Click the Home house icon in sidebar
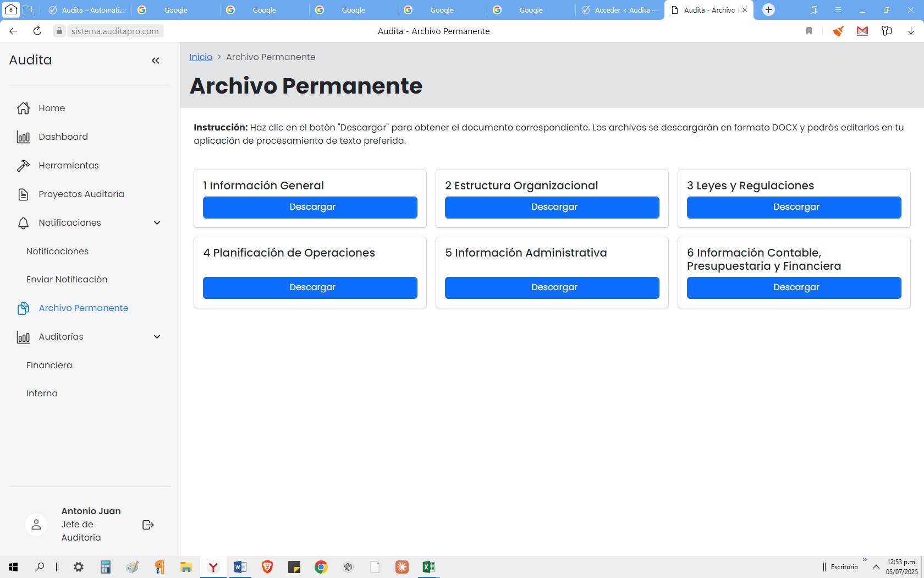924x578 pixels. [x=23, y=108]
